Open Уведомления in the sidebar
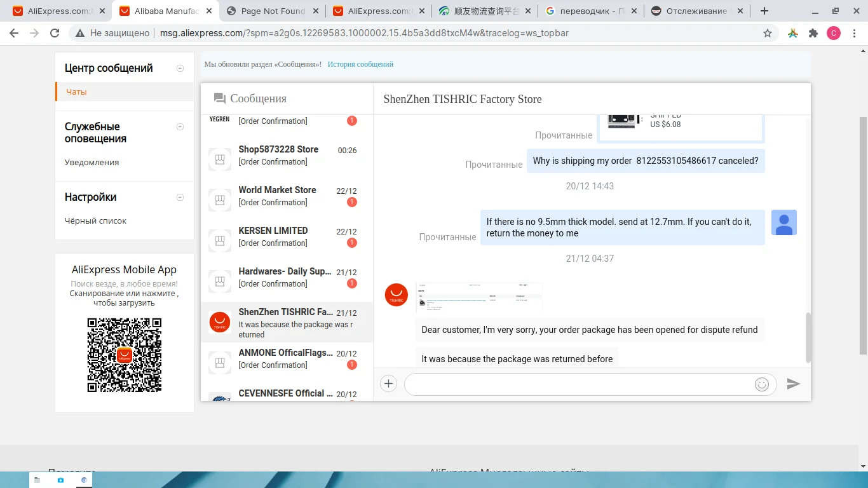 [x=92, y=162]
